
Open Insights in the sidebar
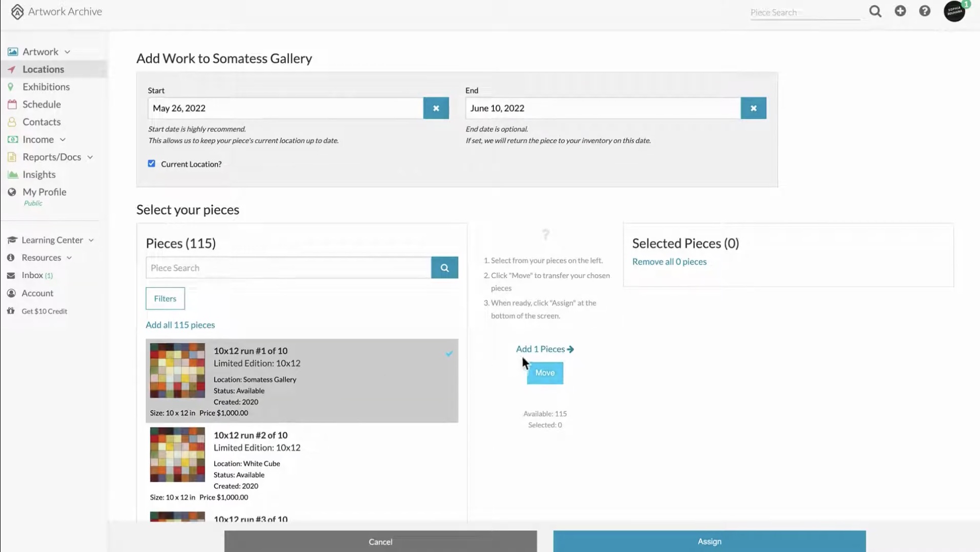(x=39, y=175)
